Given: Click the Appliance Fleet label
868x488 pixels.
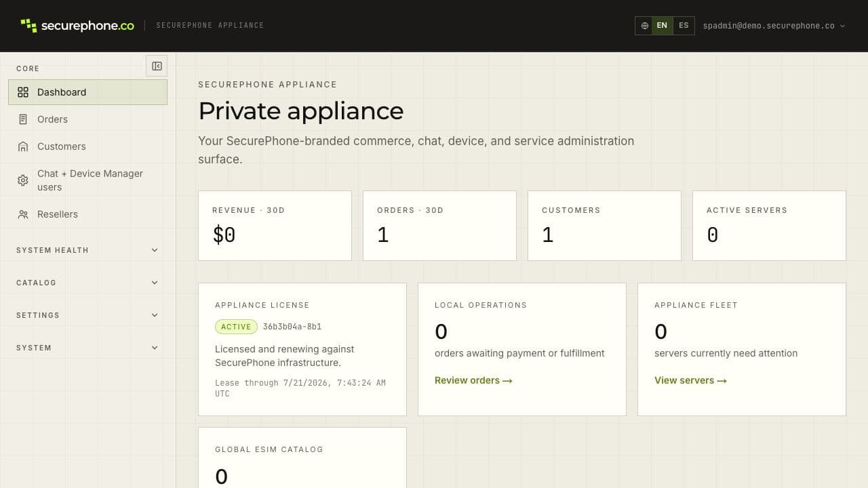Looking at the screenshot, I should click(696, 305).
